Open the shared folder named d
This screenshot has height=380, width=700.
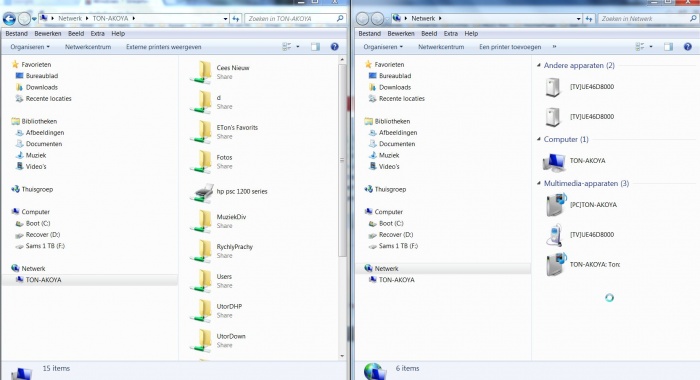(x=212, y=102)
